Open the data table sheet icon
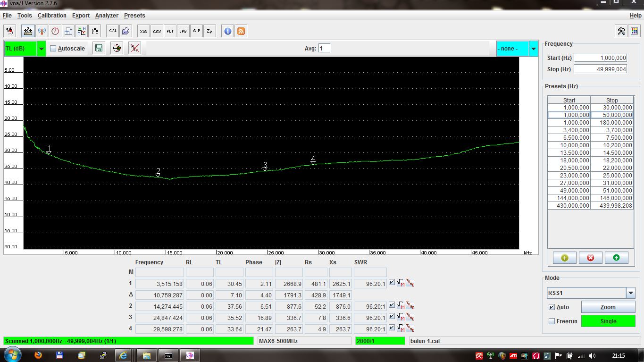644x362 pixels. pyautogui.click(x=68, y=31)
